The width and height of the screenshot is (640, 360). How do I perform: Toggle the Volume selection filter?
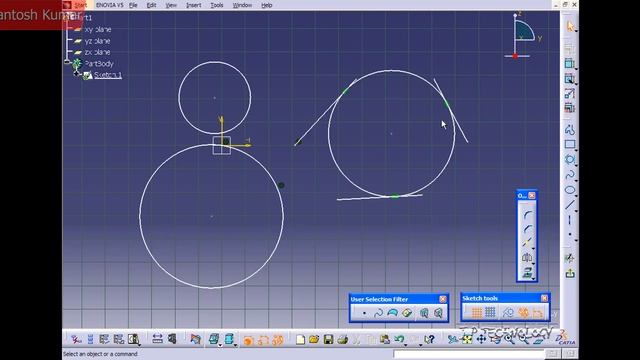(x=407, y=313)
